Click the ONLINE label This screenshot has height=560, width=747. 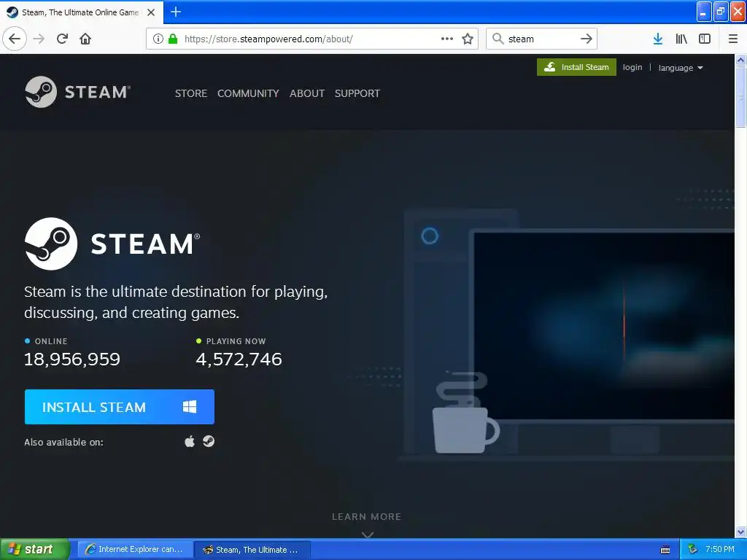(x=51, y=341)
